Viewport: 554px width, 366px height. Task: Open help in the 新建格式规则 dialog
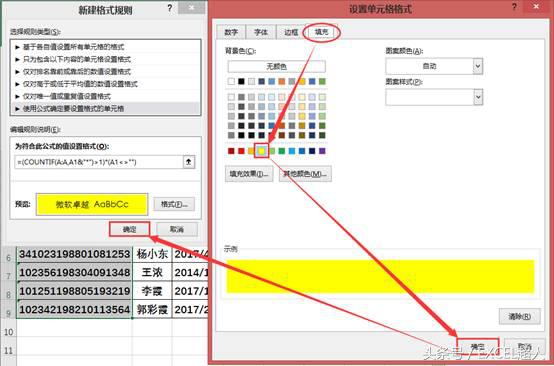tap(170, 8)
